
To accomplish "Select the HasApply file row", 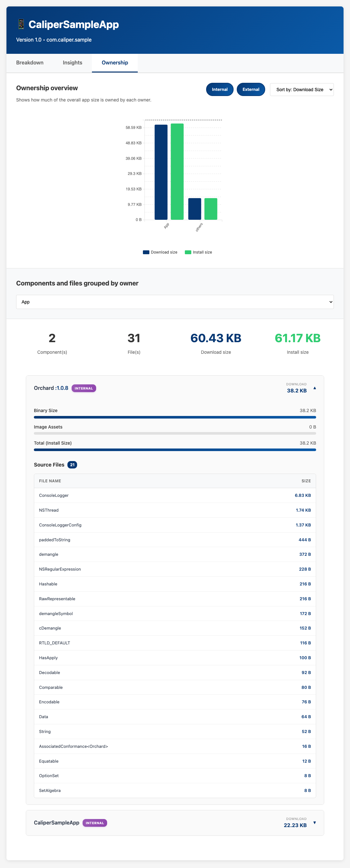I will coord(175,658).
